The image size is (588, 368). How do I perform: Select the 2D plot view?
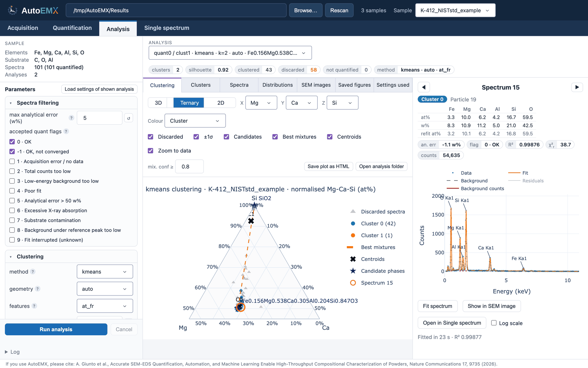click(220, 103)
